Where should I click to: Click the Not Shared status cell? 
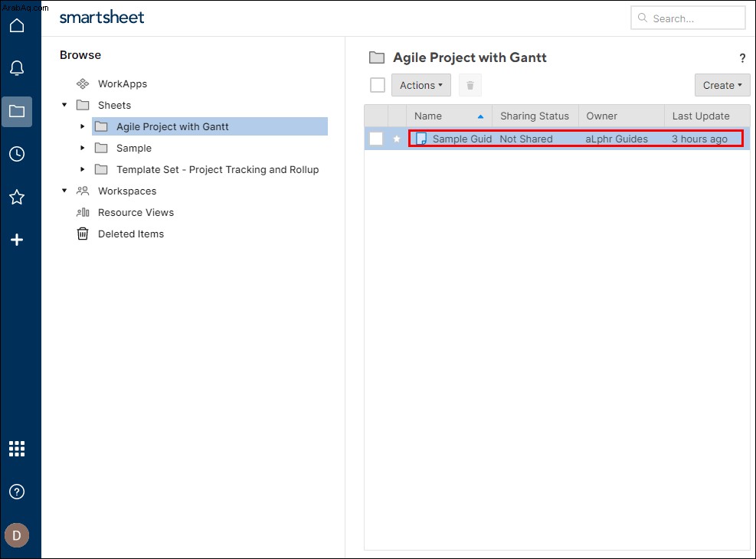(526, 139)
